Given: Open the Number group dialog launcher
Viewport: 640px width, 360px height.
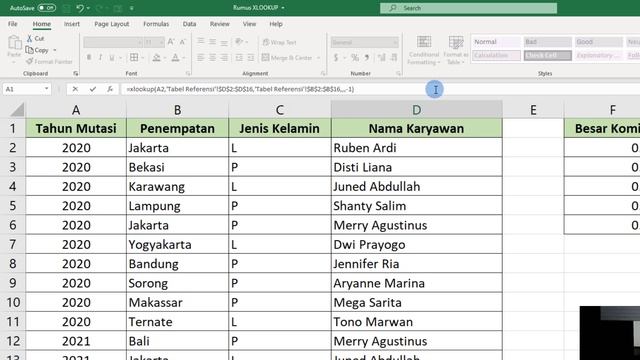Looking at the screenshot, I should tap(398, 73).
